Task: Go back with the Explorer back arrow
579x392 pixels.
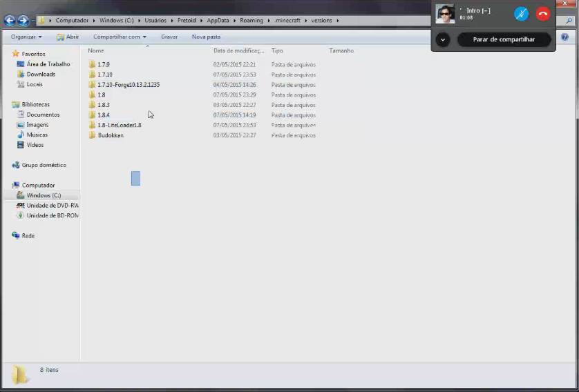Action: coord(10,21)
